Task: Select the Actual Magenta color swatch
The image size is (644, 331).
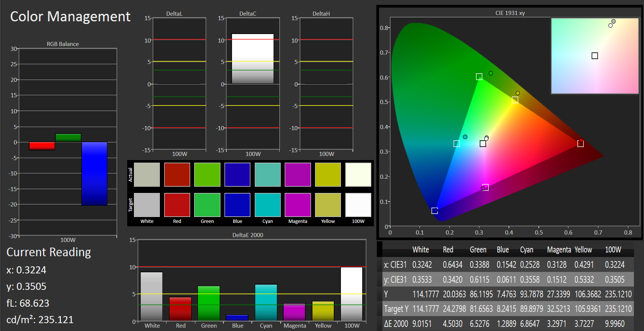Action: coord(298,174)
